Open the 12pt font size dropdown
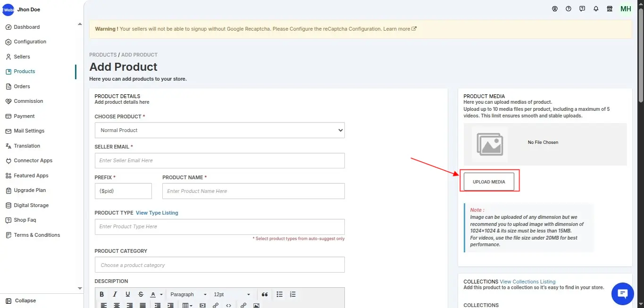644x308 pixels. [x=232, y=294]
